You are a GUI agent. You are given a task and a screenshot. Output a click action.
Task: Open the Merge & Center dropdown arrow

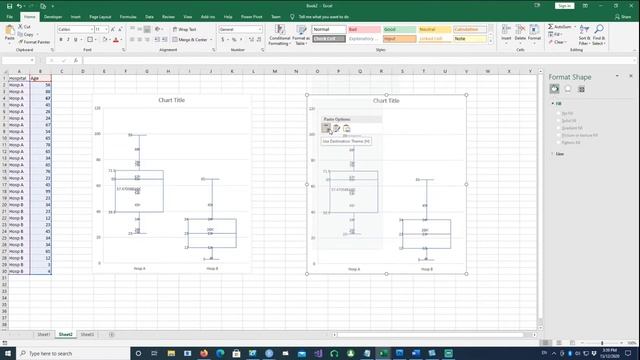click(211, 40)
